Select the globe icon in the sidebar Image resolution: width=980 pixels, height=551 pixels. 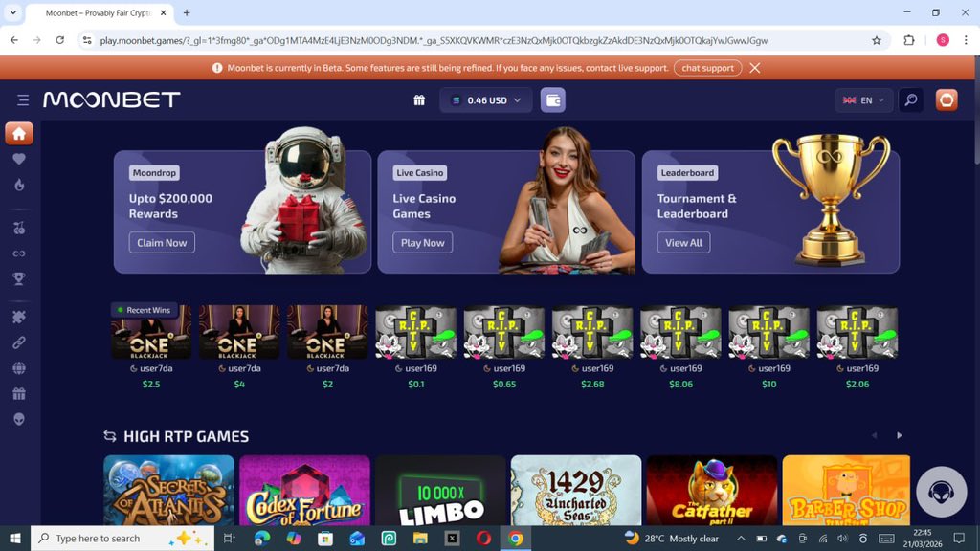coord(20,367)
